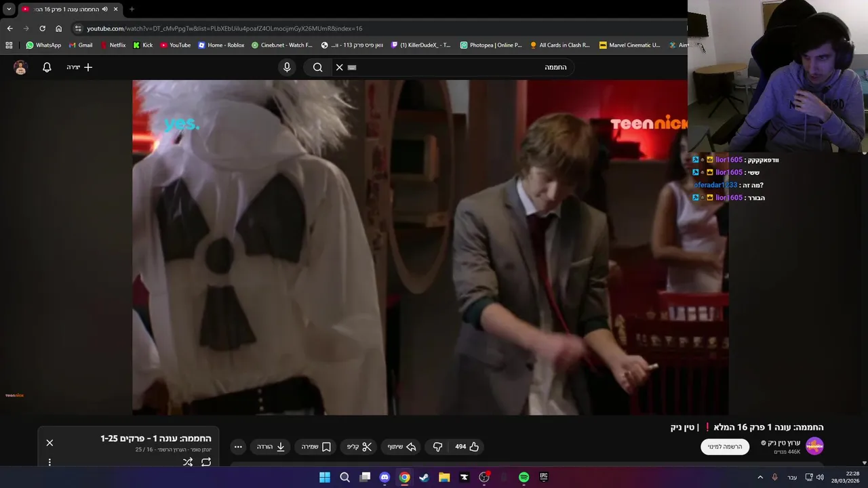Mute the tab audio speaker icon
The image size is (868, 488).
[x=104, y=9]
